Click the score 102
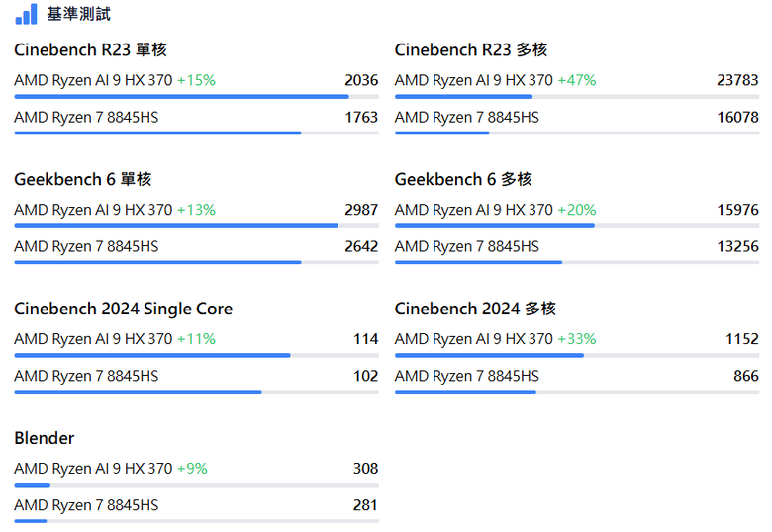The image size is (772, 532). click(x=366, y=376)
